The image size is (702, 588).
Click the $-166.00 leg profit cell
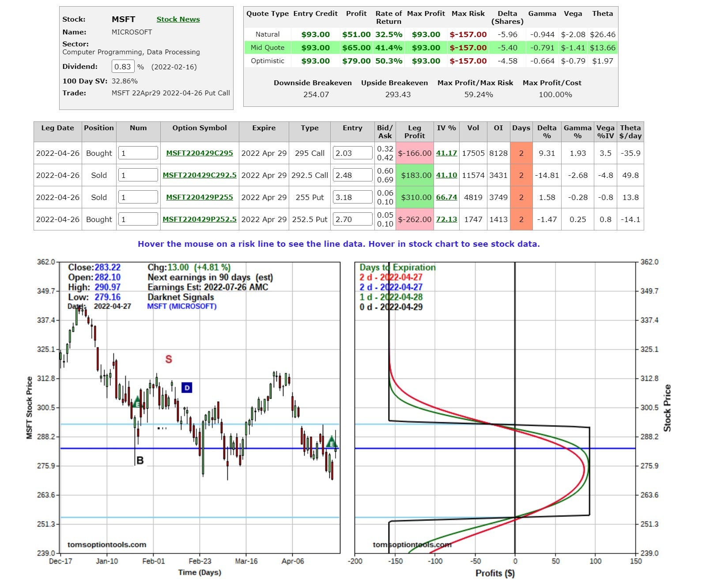click(x=415, y=153)
